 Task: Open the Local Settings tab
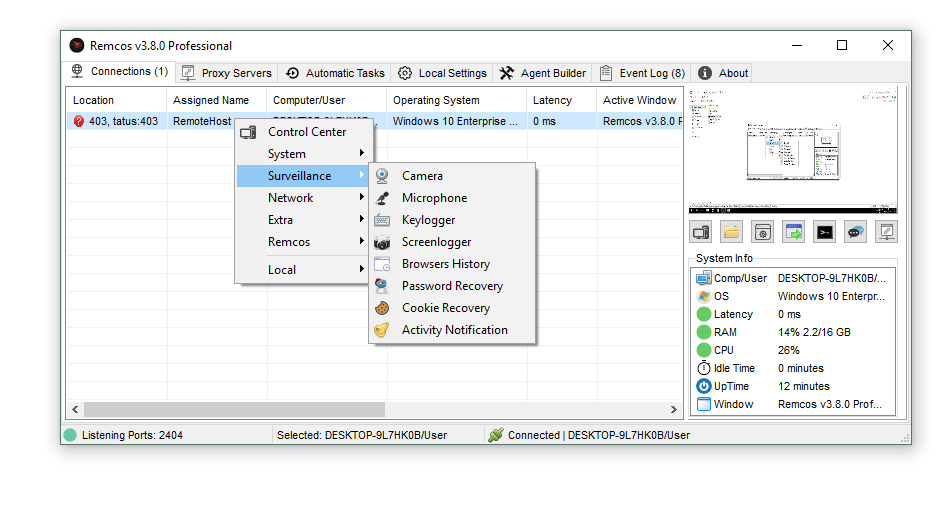coord(442,73)
